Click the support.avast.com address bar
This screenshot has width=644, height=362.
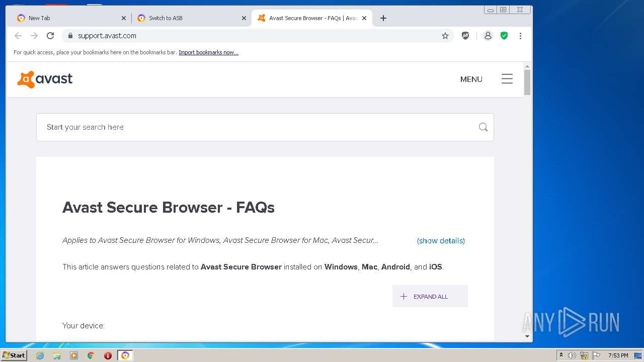(257, 36)
